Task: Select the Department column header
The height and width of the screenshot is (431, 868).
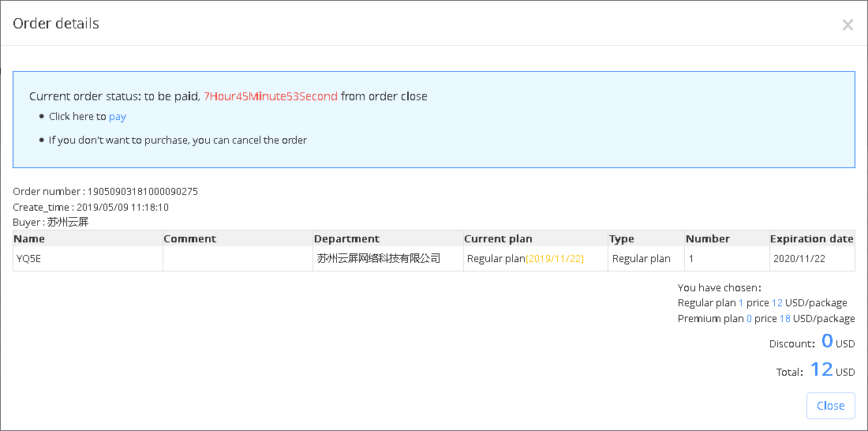Action: coord(347,238)
